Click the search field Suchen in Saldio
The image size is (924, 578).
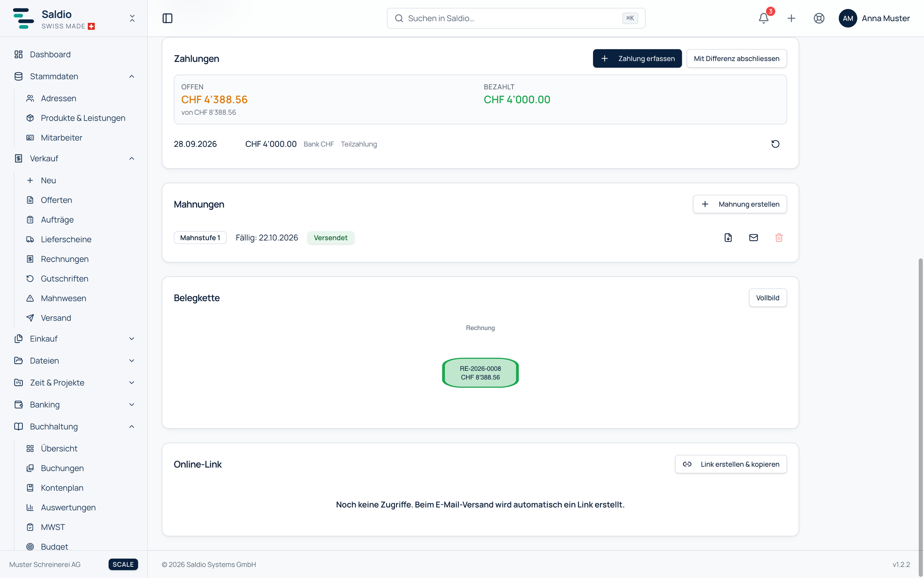pyautogui.click(x=516, y=18)
